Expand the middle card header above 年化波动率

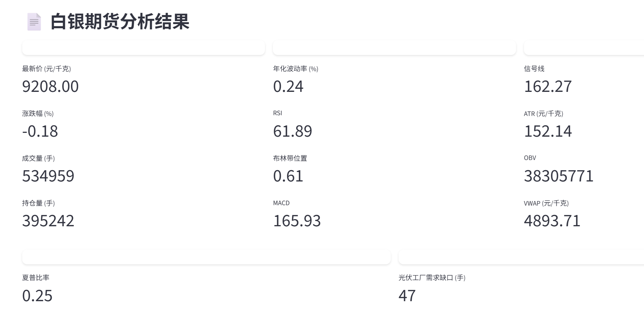394,48
